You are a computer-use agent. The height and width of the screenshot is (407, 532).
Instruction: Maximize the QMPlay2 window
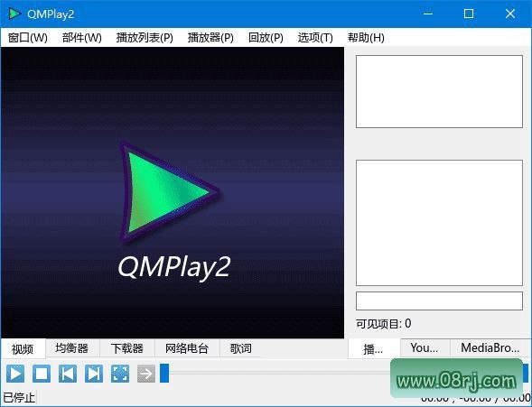point(469,14)
